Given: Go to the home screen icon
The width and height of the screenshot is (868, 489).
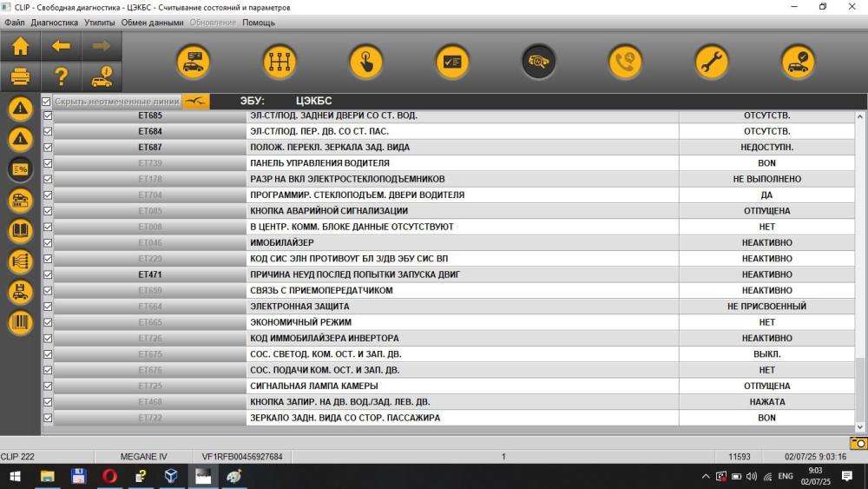Looking at the screenshot, I should [x=21, y=46].
